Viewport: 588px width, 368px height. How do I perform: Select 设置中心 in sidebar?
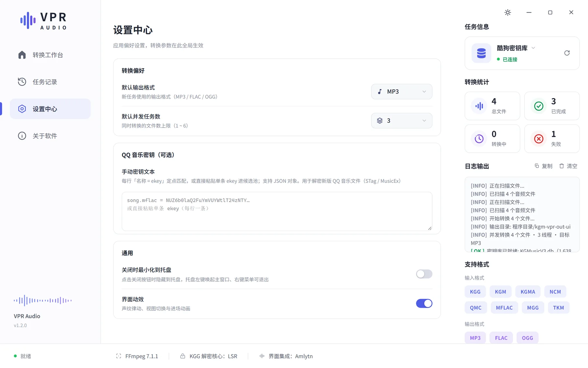tap(50, 109)
